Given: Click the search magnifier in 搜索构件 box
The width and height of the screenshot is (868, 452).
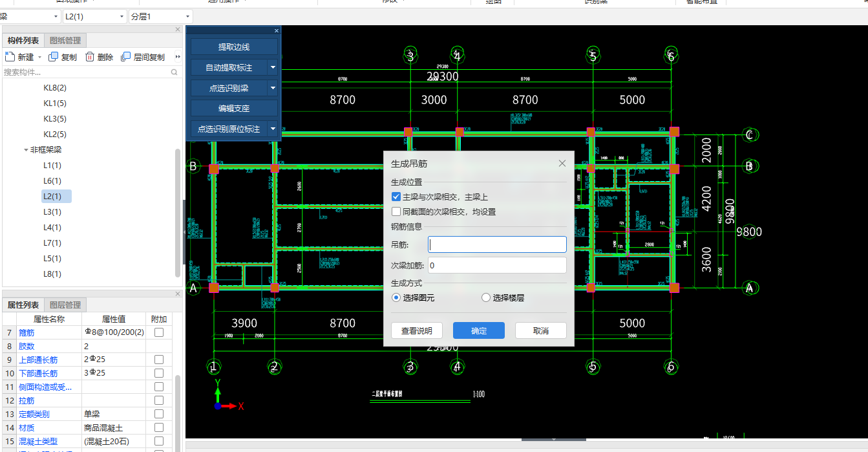Looking at the screenshot, I should (x=174, y=72).
